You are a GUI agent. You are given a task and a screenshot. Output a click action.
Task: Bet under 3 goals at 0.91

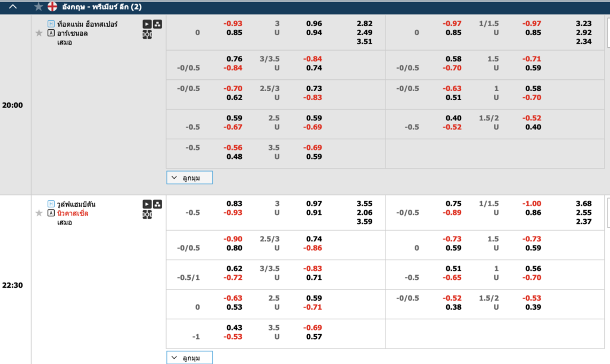click(314, 213)
